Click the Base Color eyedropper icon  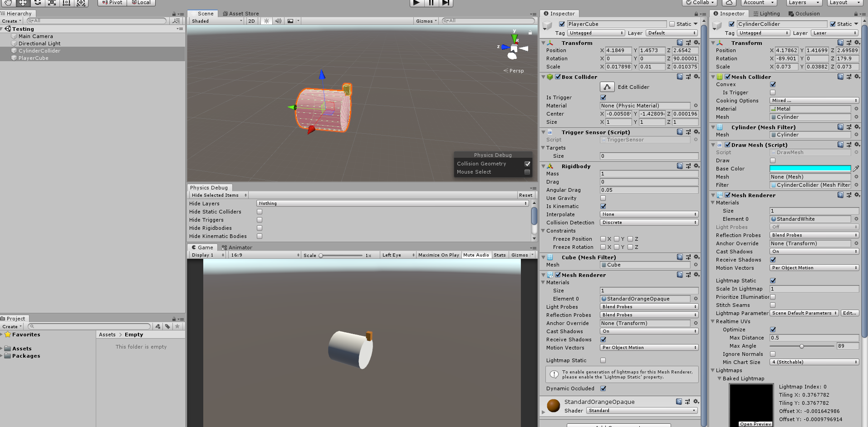856,169
